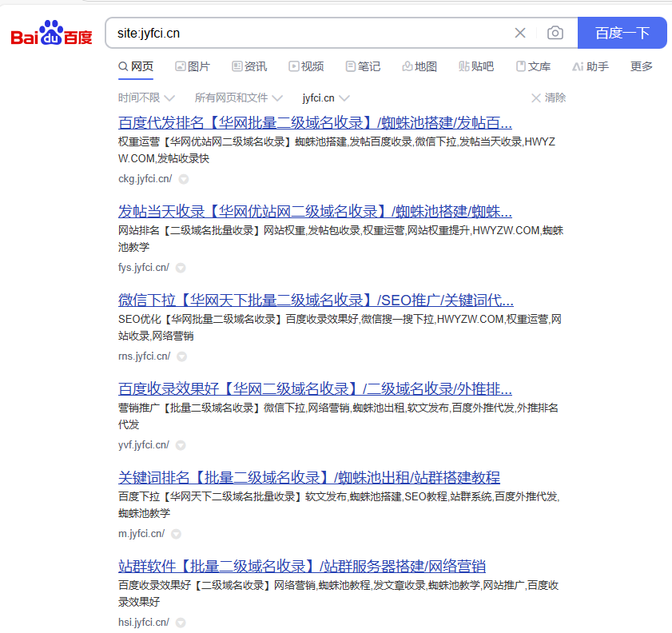The height and width of the screenshot is (633, 672).
Task: Expand the arrow icon beside m.jyfci.cn/
Action: 176,534
